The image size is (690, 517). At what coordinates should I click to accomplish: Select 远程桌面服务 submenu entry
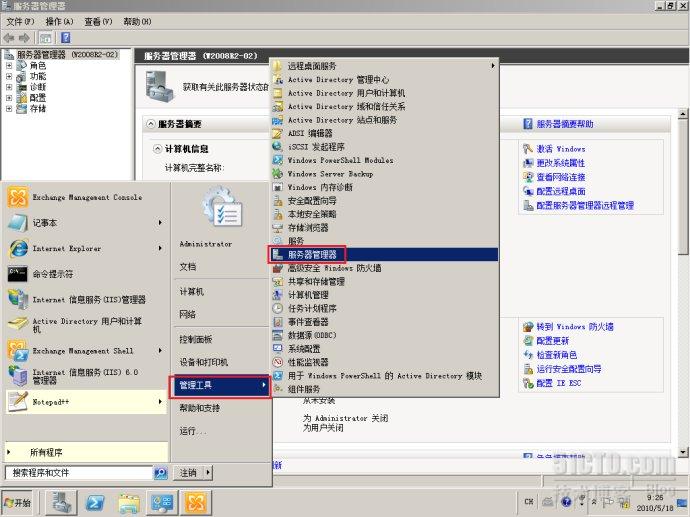point(384,66)
